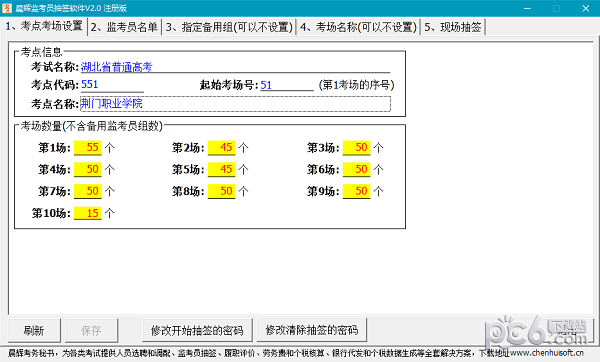The width and height of the screenshot is (600, 362).
Task: Select the 第10场 count field
Action: point(88,213)
